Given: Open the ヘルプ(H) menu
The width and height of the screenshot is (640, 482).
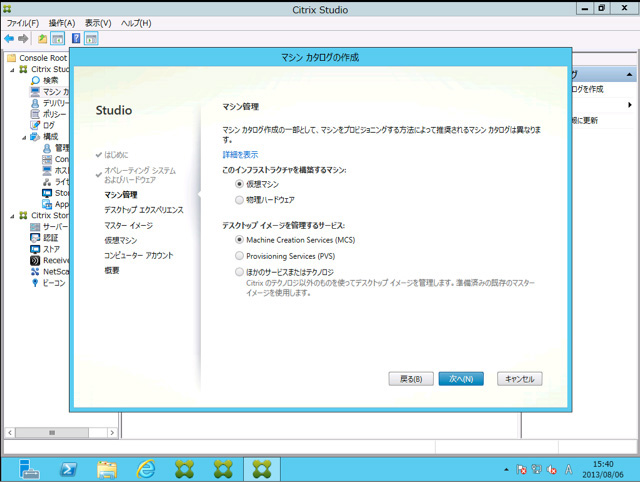Looking at the screenshot, I should pos(136,23).
